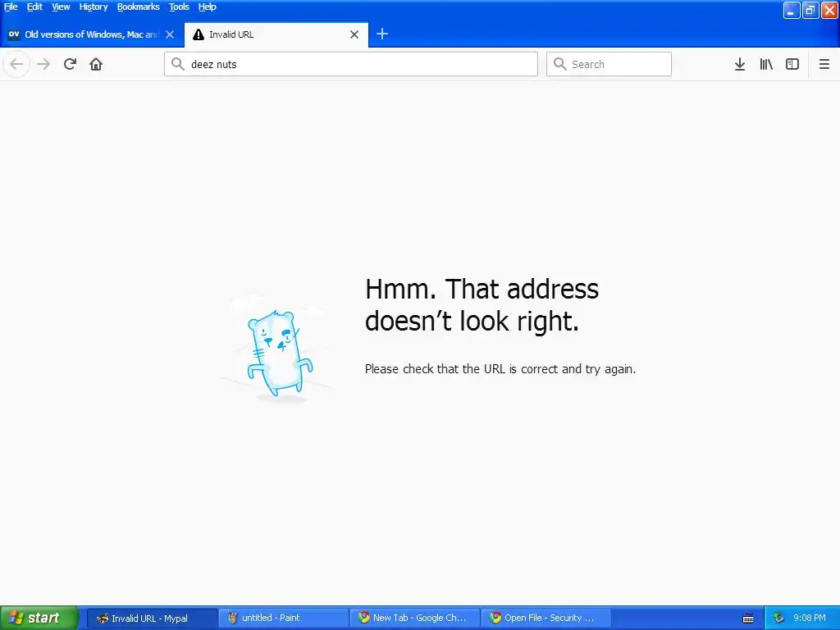
Task: Click the address bar showing deez nuts
Action: click(351, 64)
